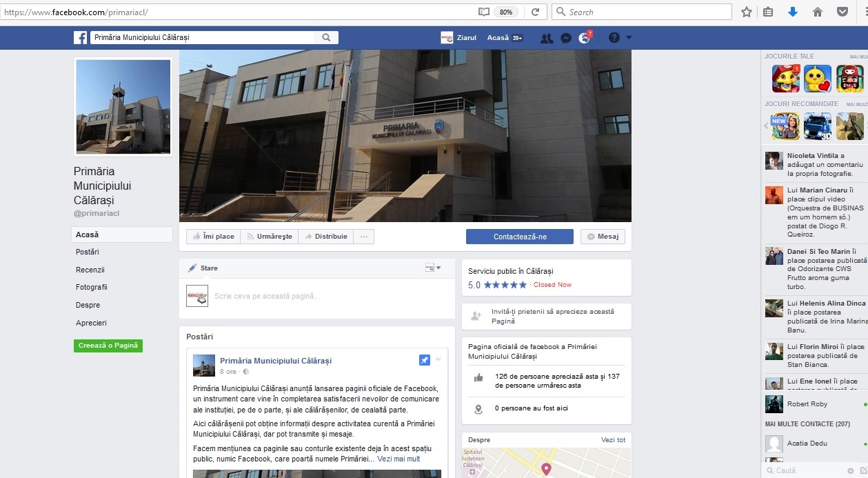Image resolution: width=868 pixels, height=478 pixels.
Task: Open Postări in page sidebar
Action: pyautogui.click(x=88, y=252)
